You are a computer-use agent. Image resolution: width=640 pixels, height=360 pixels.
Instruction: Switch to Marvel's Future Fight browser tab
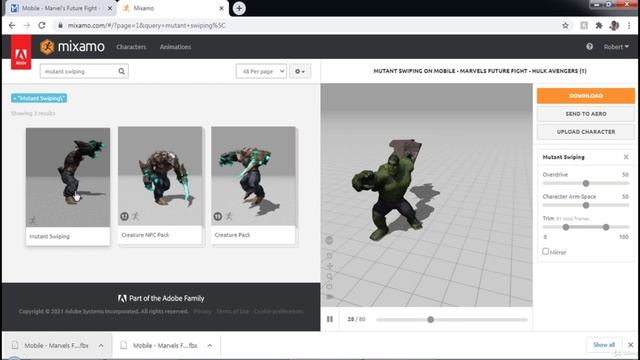coord(59,8)
